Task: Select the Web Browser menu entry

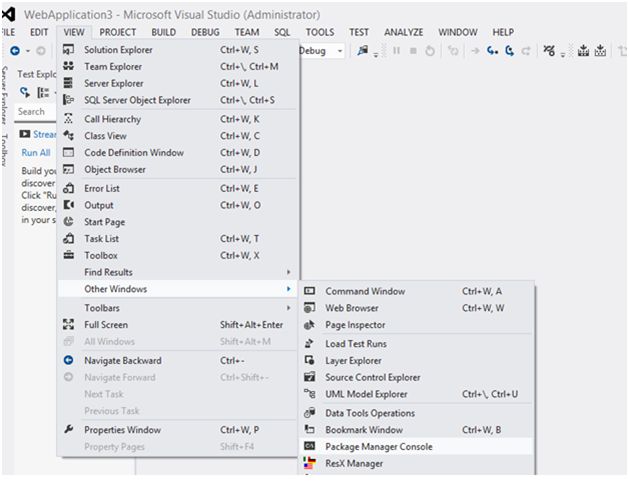Action: pyautogui.click(x=416, y=308)
